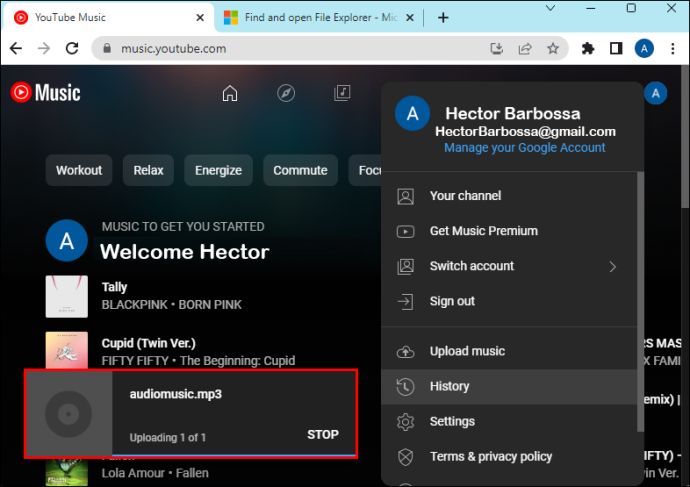Switch to the YouTube Music tab

(107, 18)
